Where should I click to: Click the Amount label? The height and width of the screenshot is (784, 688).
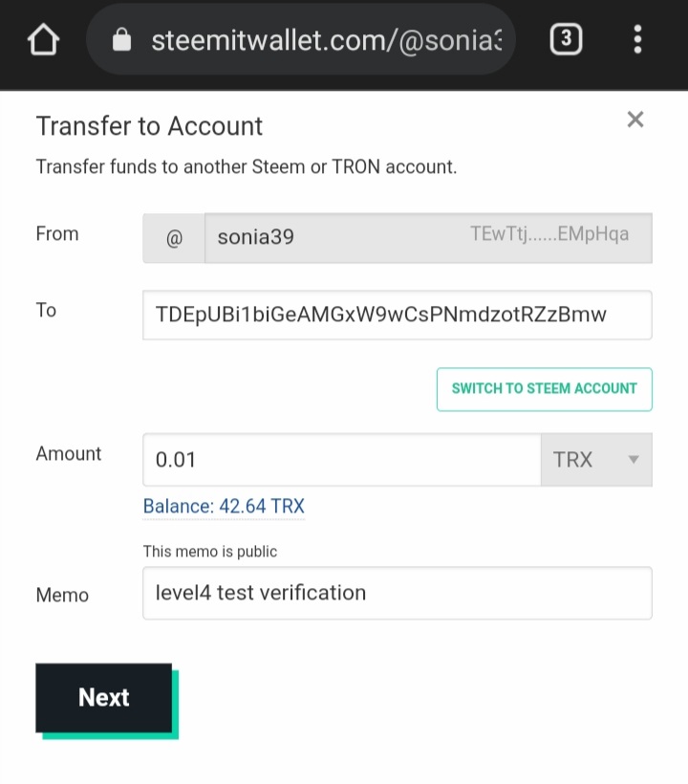point(69,454)
